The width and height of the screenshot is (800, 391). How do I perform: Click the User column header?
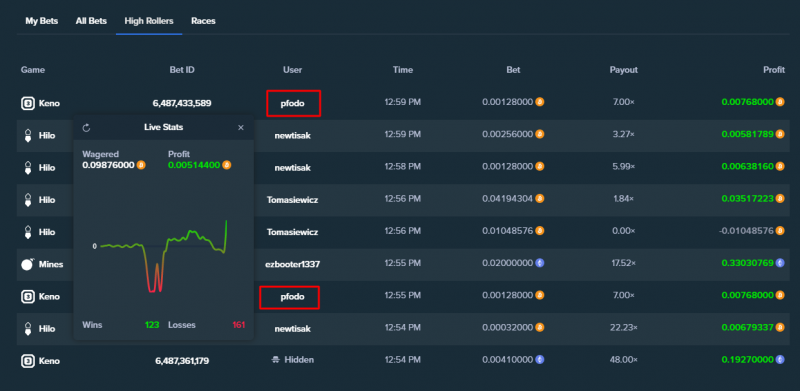pos(292,70)
